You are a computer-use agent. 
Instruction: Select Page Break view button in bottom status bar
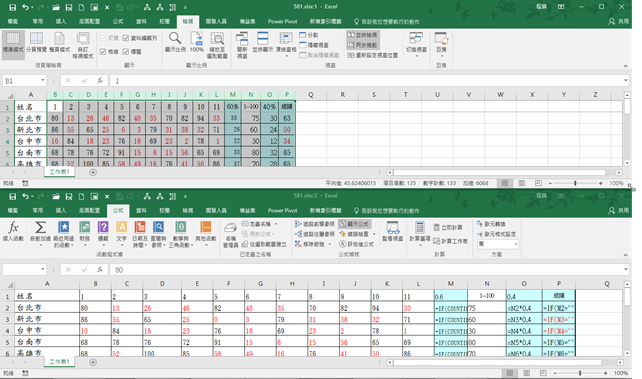click(543, 373)
